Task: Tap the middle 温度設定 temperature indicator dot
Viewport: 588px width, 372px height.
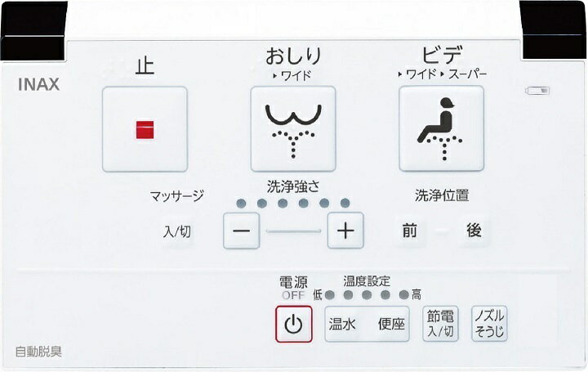Action: point(367,294)
